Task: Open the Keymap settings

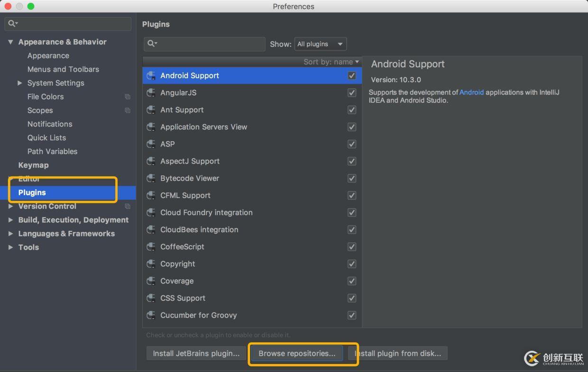Action: (33, 165)
